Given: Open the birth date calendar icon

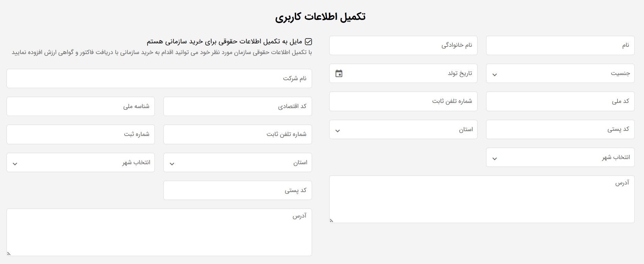Looking at the screenshot, I should point(339,73).
